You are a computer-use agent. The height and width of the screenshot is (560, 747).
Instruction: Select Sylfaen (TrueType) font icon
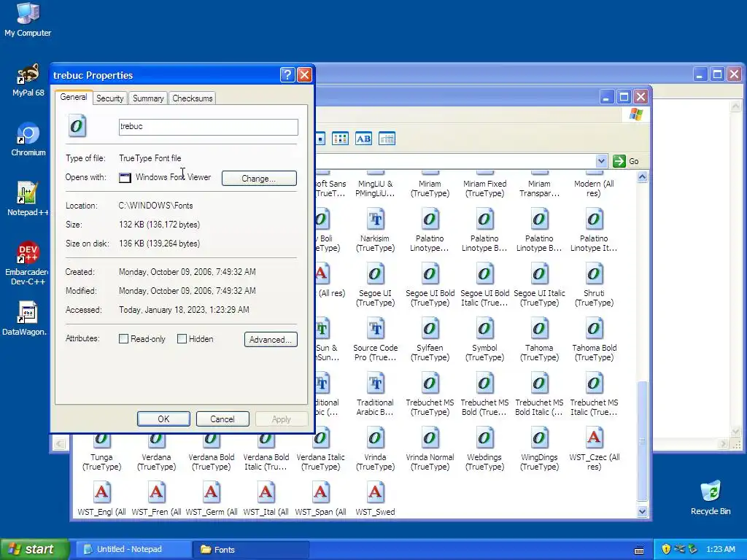tap(430, 339)
